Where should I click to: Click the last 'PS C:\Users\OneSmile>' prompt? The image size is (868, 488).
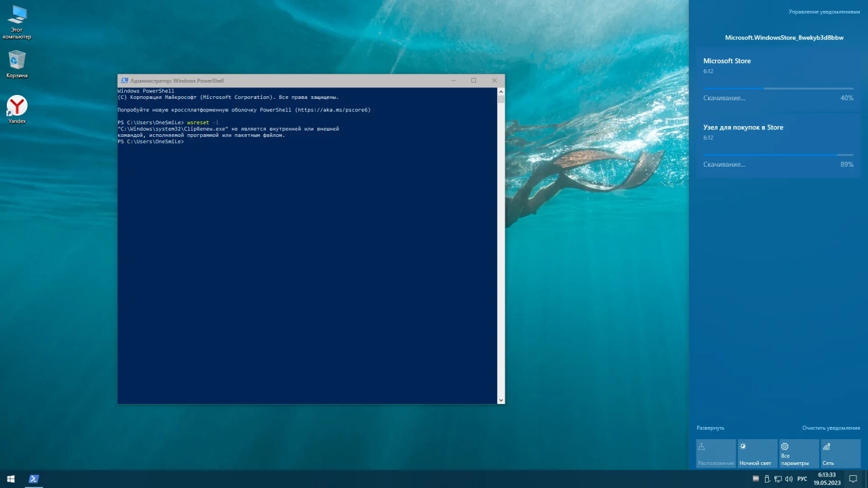point(151,142)
